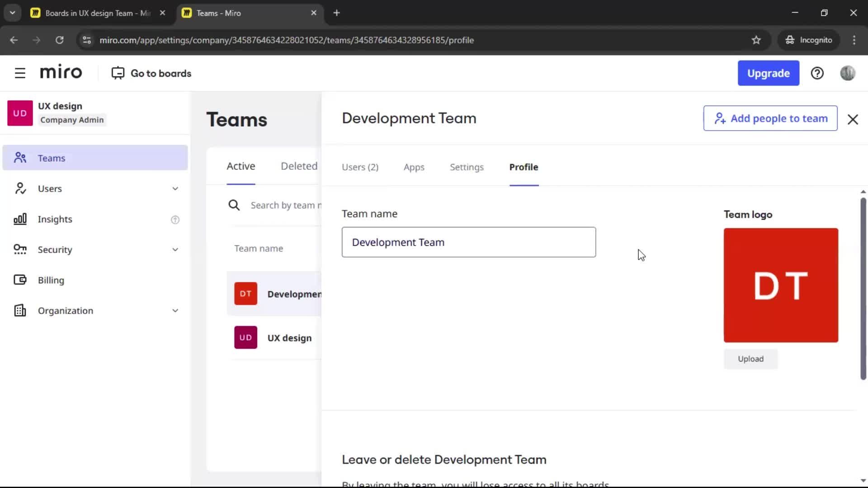868x488 pixels.
Task: Click the add person icon in button
Action: pos(720,118)
